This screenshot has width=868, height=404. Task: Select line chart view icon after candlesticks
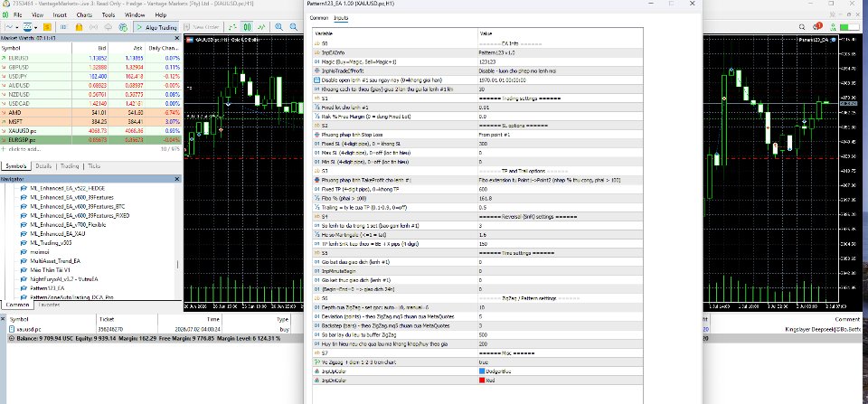[x=259, y=27]
